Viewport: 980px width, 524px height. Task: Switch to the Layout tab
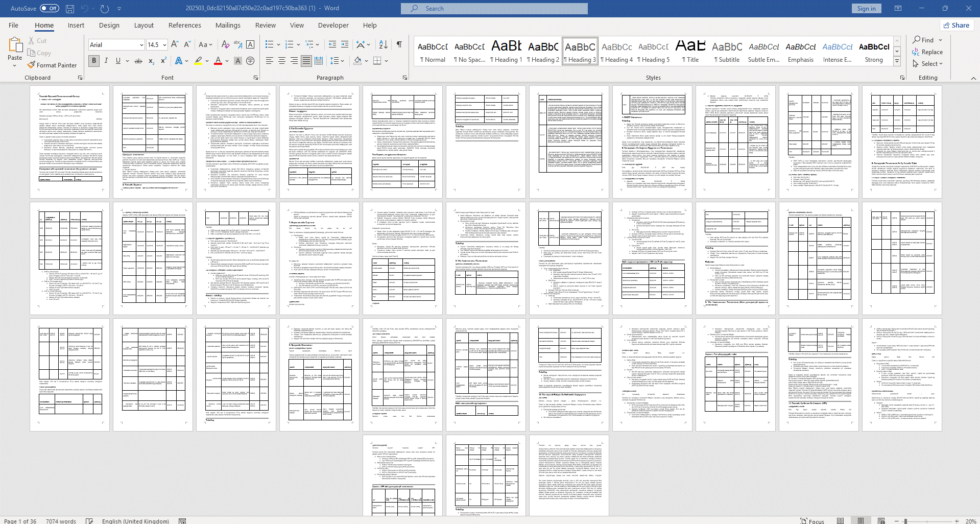tap(144, 26)
